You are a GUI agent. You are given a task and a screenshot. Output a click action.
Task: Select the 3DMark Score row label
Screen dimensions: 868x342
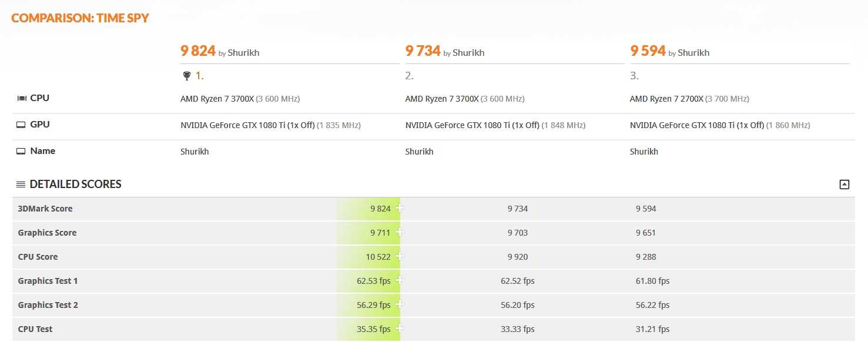tap(45, 209)
